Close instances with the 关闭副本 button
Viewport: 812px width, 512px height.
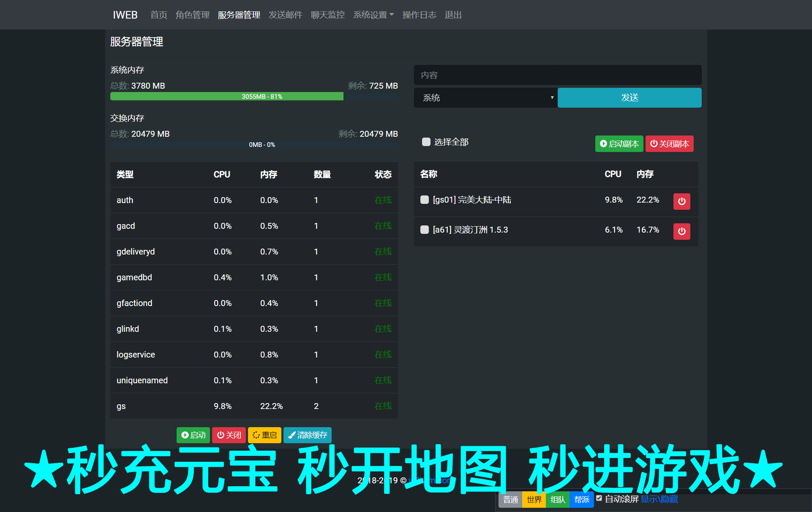[x=669, y=144]
